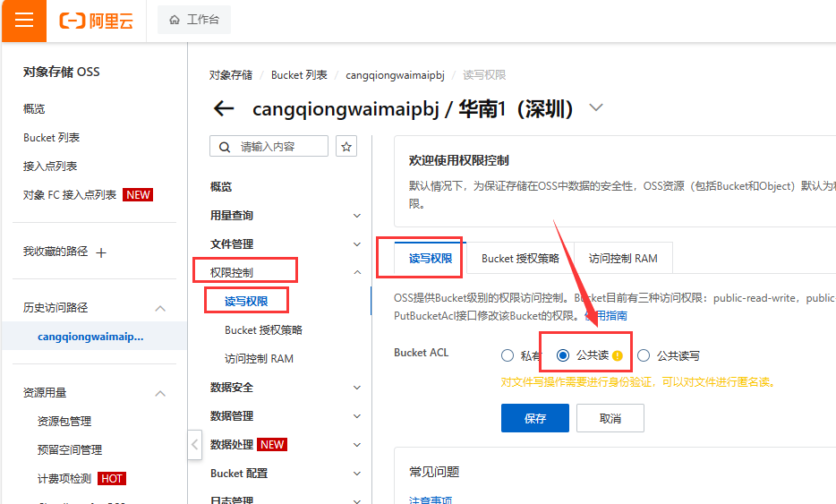The width and height of the screenshot is (836, 504).
Task: Open the bucket region dropdown chevron
Action: coord(596,108)
